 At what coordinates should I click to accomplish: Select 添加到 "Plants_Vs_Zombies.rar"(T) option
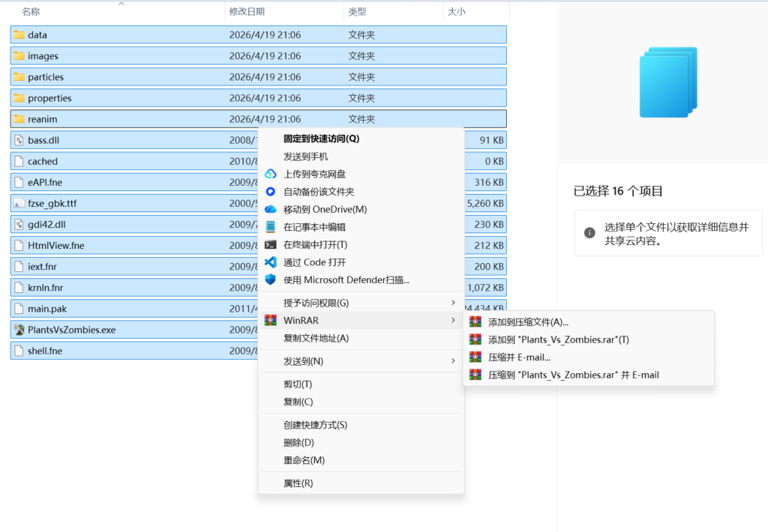[558, 339]
